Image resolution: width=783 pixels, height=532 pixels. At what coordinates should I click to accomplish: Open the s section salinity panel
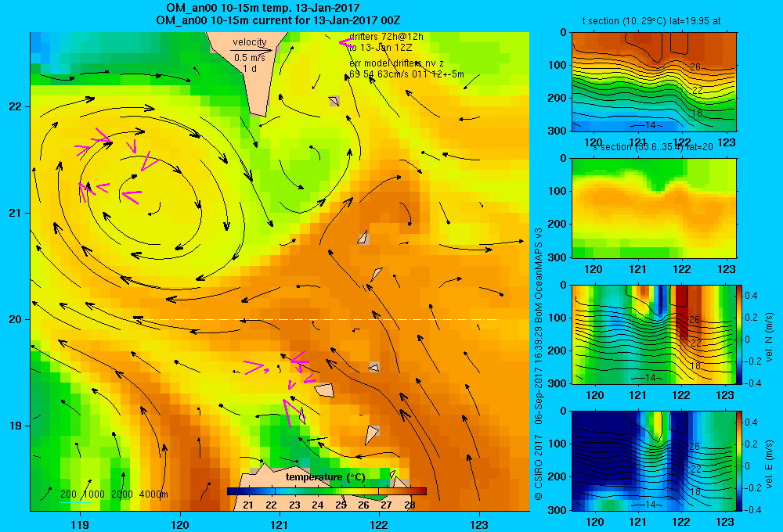coord(654,208)
